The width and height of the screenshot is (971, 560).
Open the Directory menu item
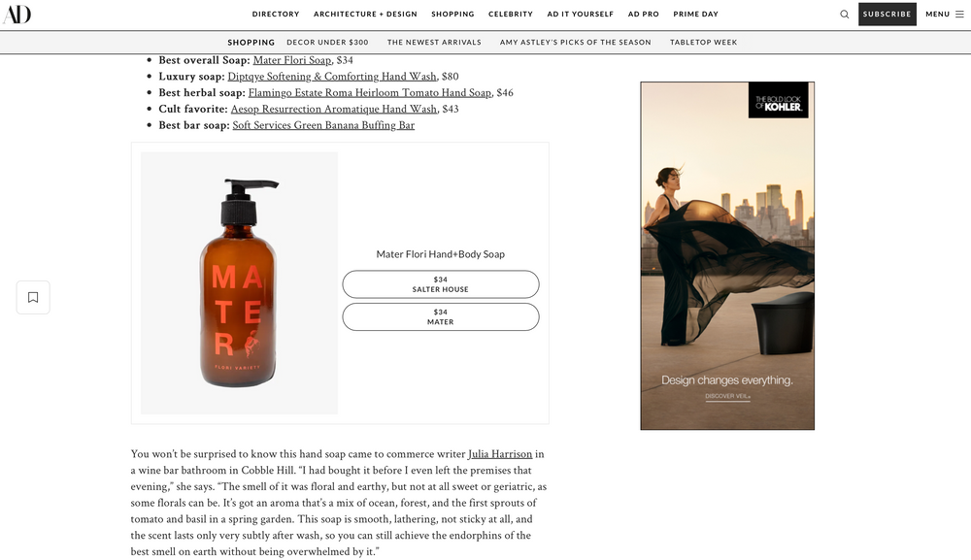pyautogui.click(x=276, y=15)
